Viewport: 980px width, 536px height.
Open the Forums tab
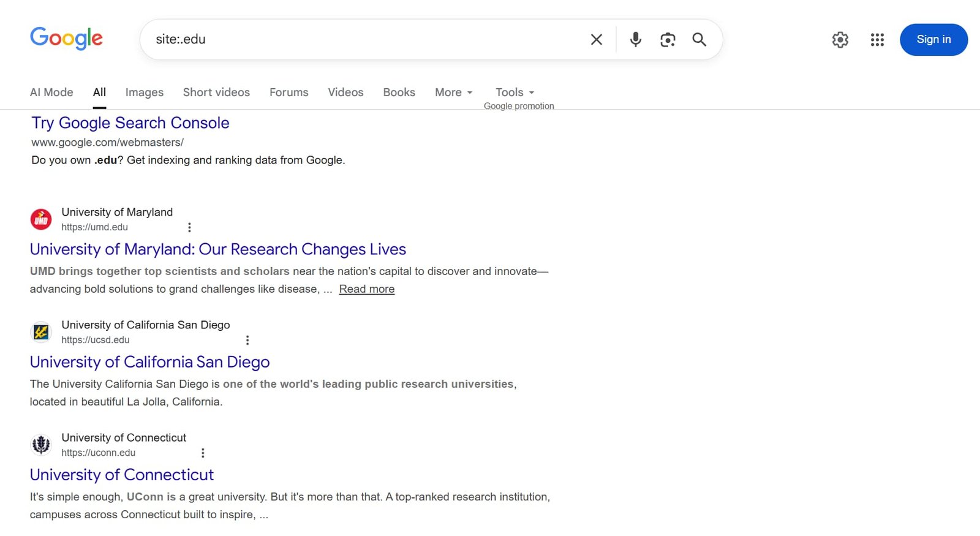[x=289, y=92]
